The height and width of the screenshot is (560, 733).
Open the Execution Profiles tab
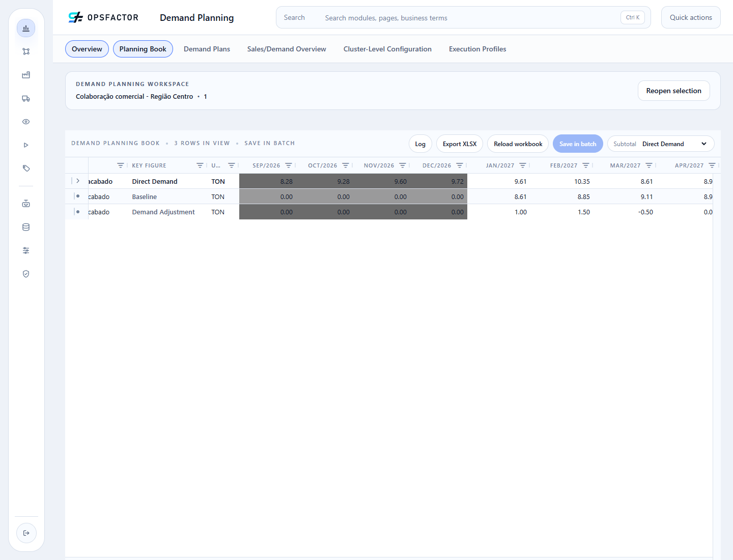pos(477,49)
